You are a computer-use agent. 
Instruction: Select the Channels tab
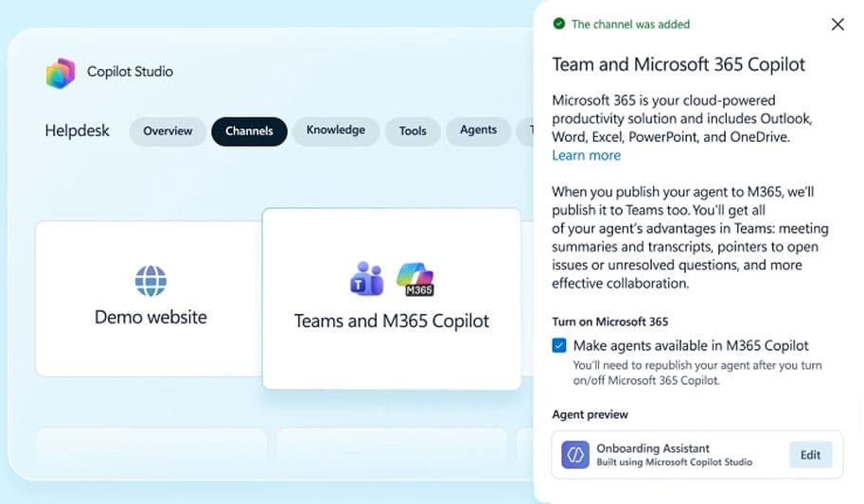pos(249,131)
